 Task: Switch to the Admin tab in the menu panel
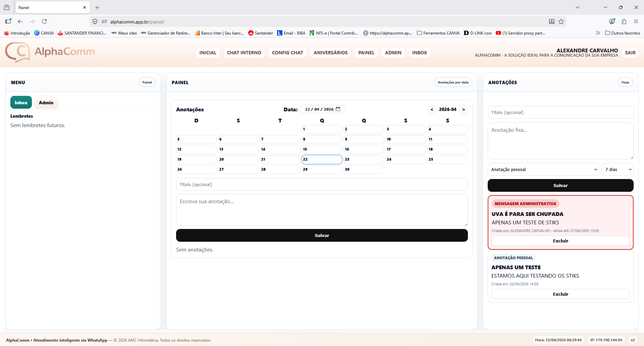click(x=46, y=103)
